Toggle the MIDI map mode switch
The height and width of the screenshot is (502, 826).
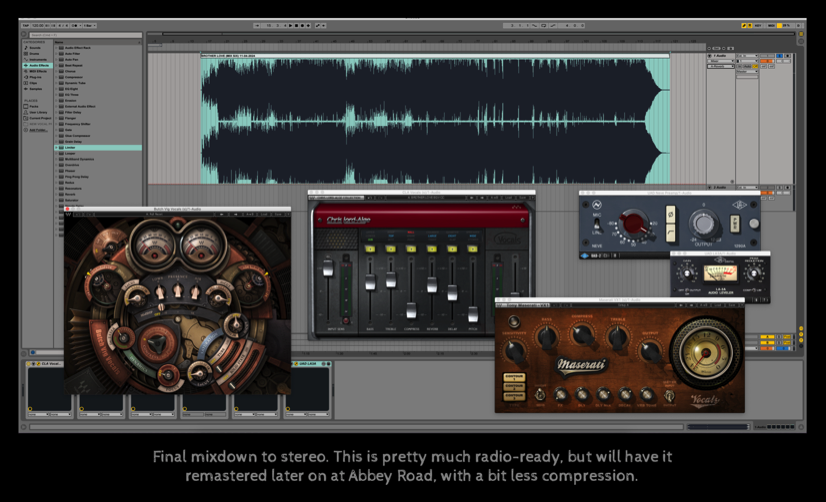[x=771, y=25]
